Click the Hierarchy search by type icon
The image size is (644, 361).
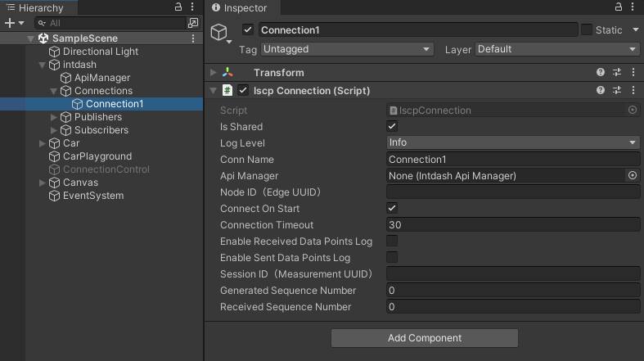[x=193, y=23]
